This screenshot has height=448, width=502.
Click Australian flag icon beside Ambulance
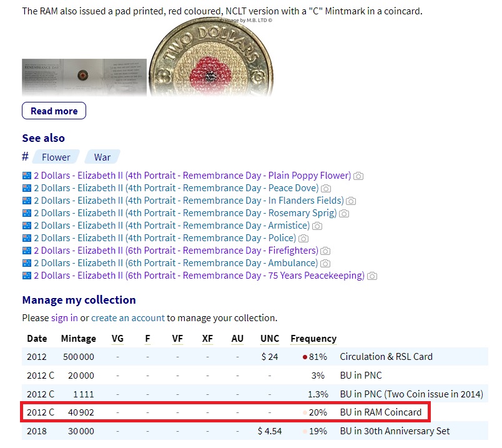[27, 263]
